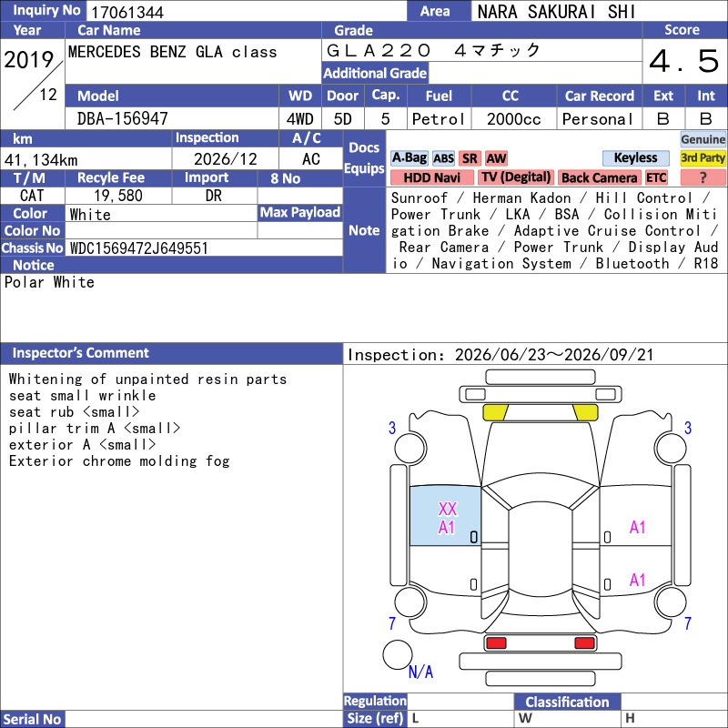
Task: Select the light-blue highlighted door panel A1 mark
Action: tap(447, 528)
